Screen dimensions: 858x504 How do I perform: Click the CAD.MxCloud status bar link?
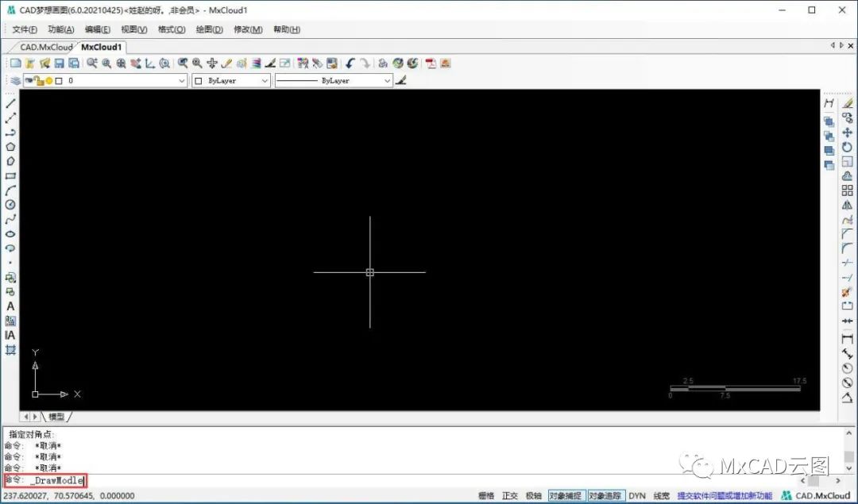click(x=822, y=496)
